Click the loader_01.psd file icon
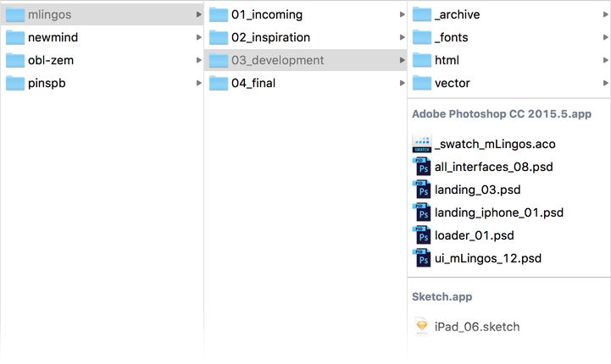 [x=422, y=235]
